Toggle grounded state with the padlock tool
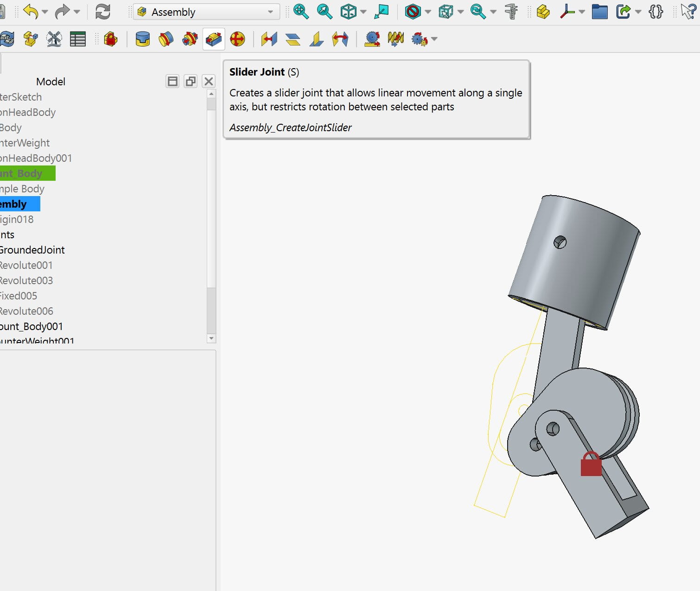700x591 pixels. pos(111,39)
